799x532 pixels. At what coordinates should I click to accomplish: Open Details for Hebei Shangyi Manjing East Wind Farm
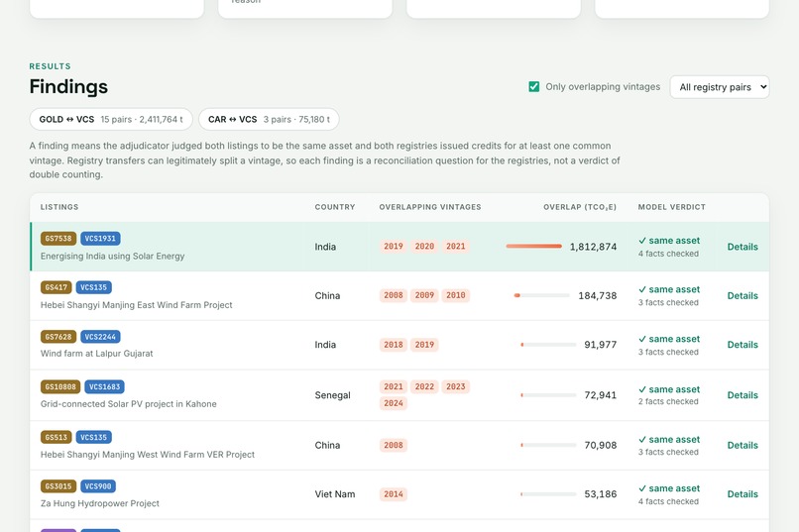click(x=742, y=296)
